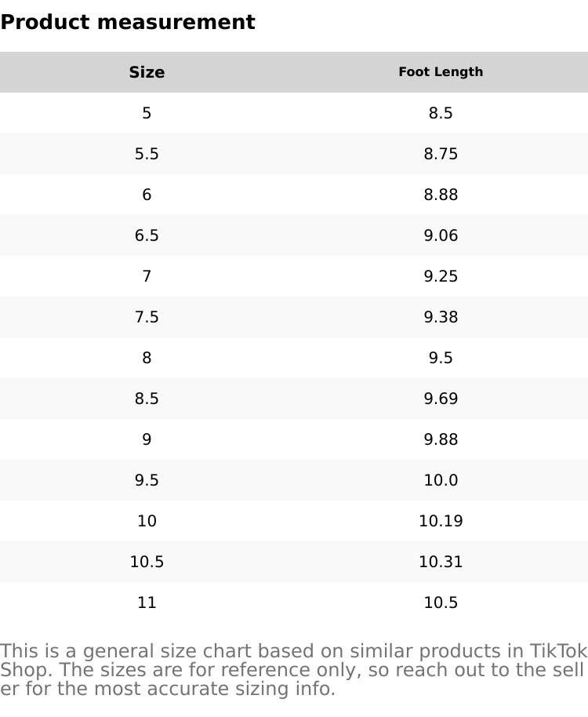Screen dimensions: 588x717
Task: Click foot length value 10.5
Action: 441,602
